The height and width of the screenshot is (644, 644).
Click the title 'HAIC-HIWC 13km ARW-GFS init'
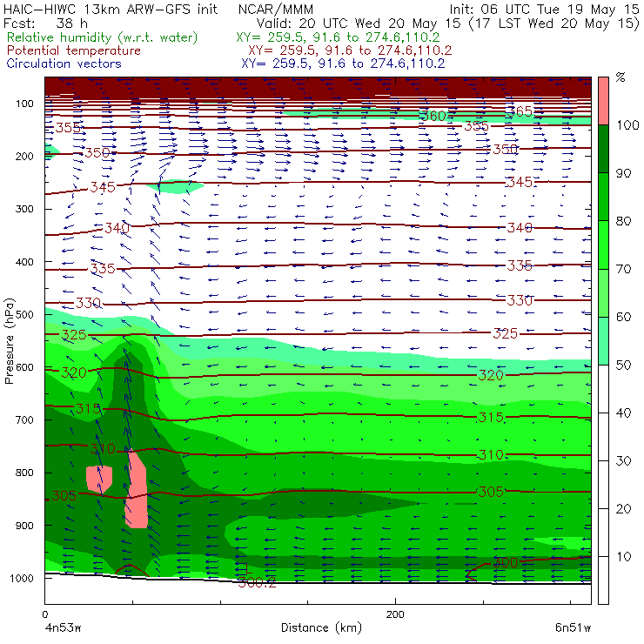tap(110, 9)
